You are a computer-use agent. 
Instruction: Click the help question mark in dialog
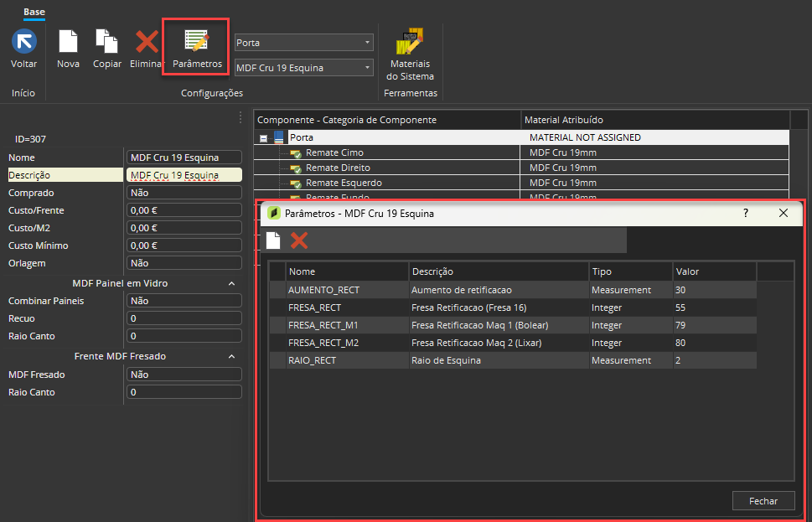(746, 214)
